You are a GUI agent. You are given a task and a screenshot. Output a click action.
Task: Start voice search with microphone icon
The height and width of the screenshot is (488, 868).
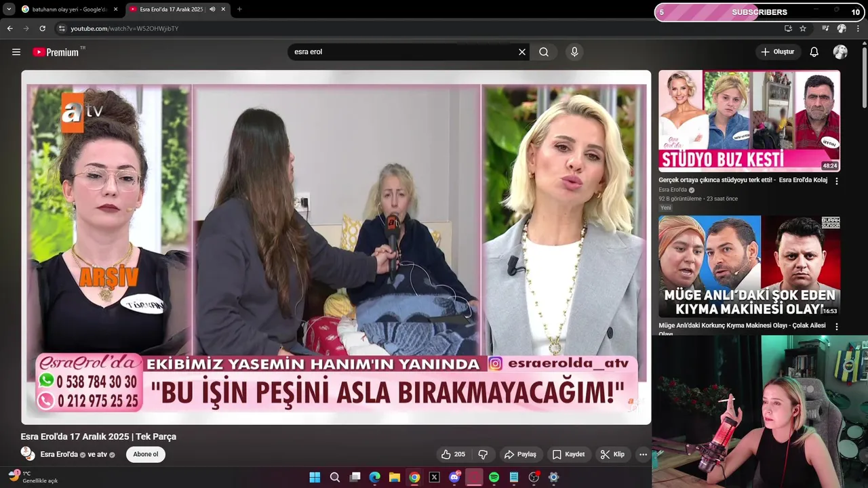click(574, 52)
